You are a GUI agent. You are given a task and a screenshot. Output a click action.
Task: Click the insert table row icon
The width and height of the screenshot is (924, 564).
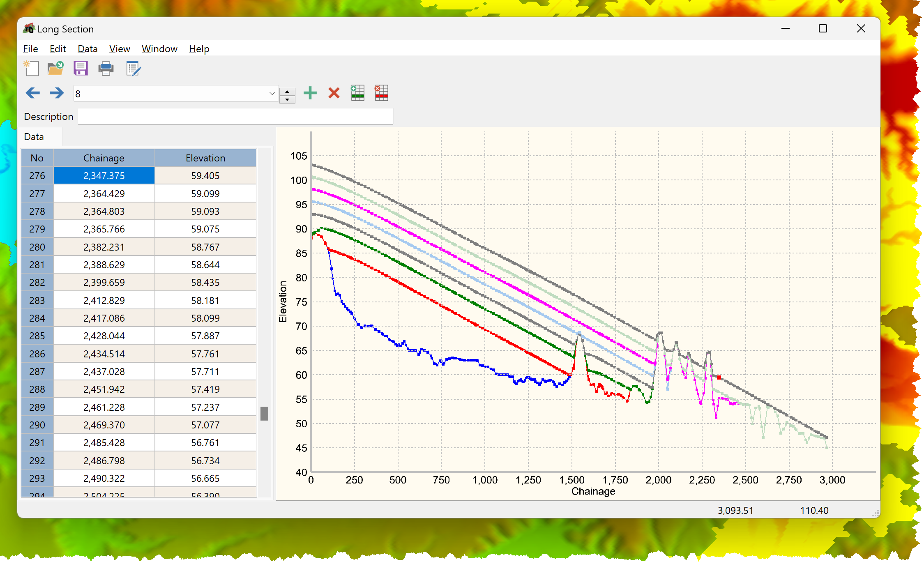pyautogui.click(x=357, y=93)
